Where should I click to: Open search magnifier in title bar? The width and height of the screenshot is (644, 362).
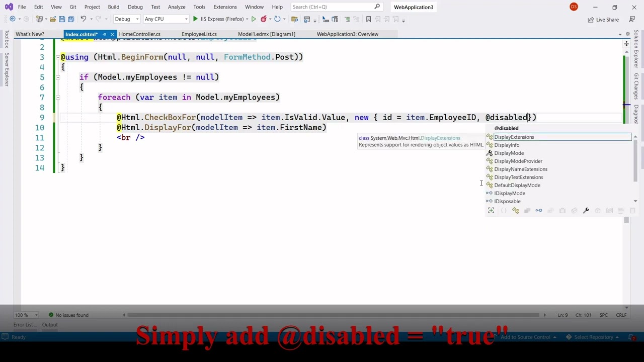(377, 7)
